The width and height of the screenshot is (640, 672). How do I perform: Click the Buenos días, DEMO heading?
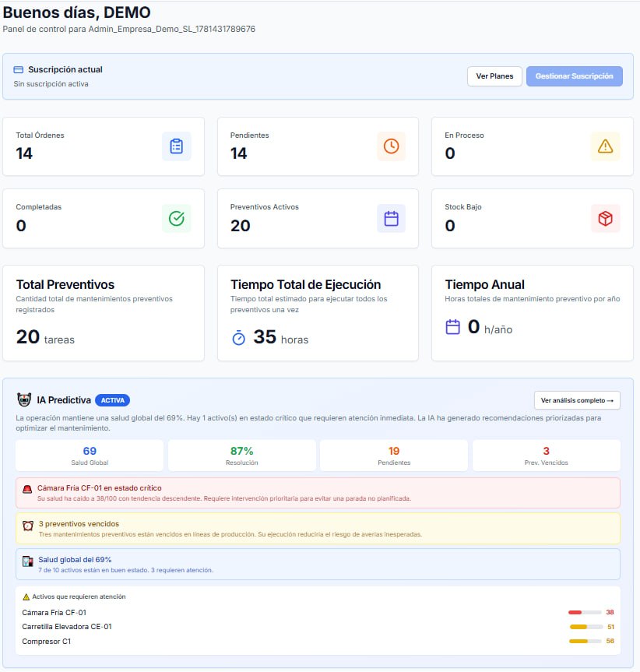[x=76, y=12]
